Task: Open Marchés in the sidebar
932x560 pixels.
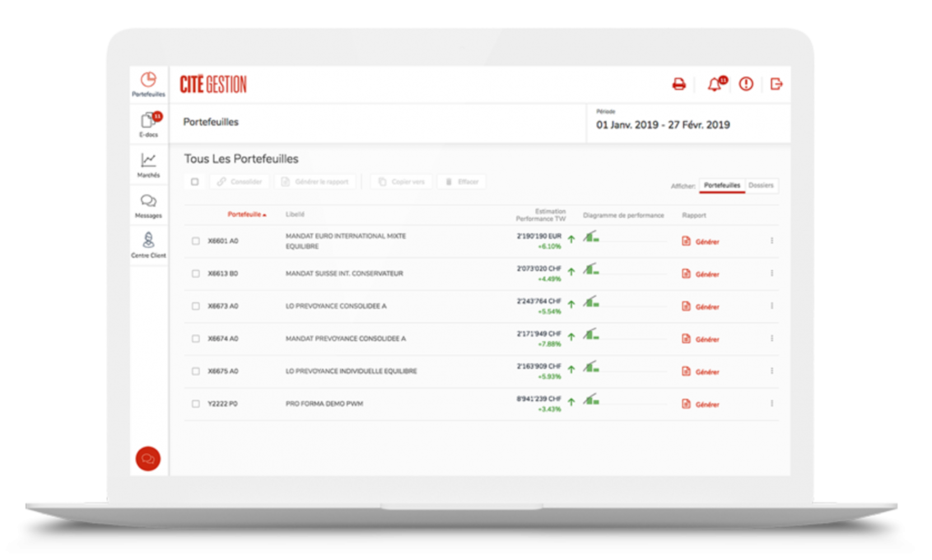Action: coord(148,165)
